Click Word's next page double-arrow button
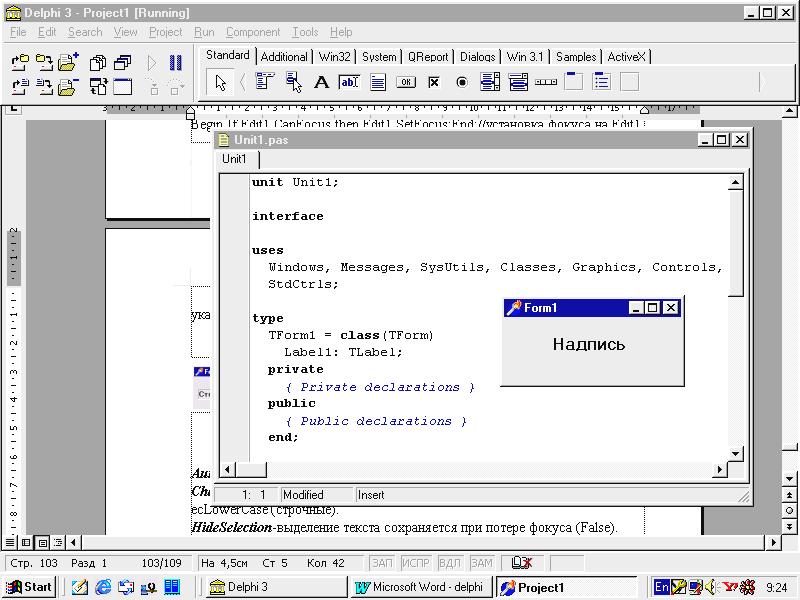Image resolution: width=800 pixels, height=600 pixels. tap(789, 526)
